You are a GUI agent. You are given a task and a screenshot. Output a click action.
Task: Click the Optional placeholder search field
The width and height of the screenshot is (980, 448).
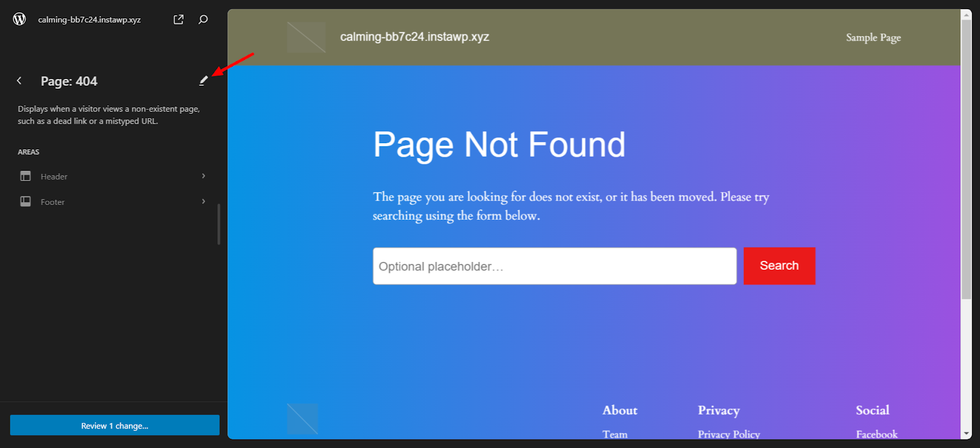click(x=554, y=266)
